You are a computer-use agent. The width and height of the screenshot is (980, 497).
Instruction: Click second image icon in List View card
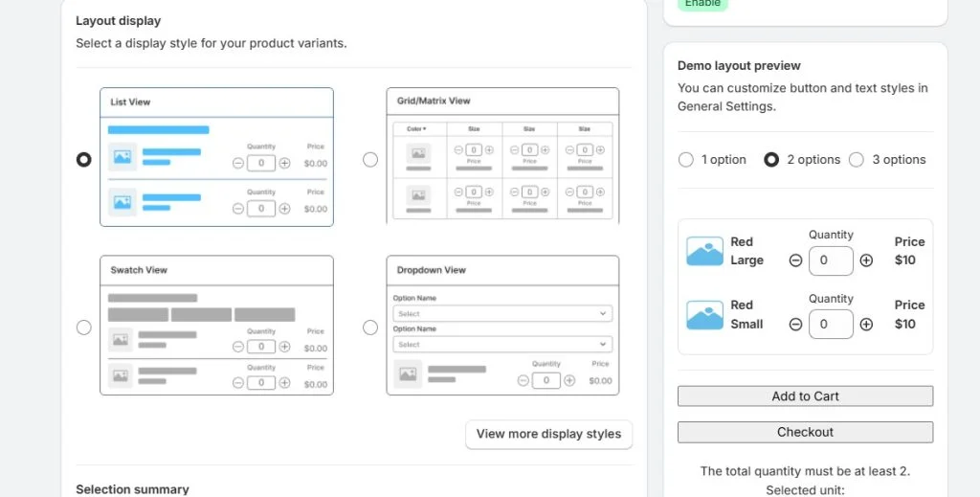click(x=122, y=202)
